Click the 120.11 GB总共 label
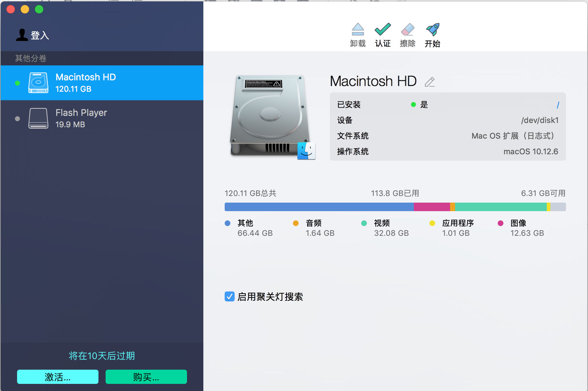The image size is (588, 391). [250, 193]
